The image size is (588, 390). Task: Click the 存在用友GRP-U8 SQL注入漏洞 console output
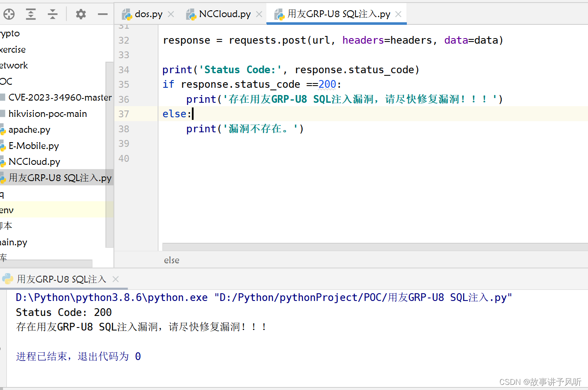(141, 327)
